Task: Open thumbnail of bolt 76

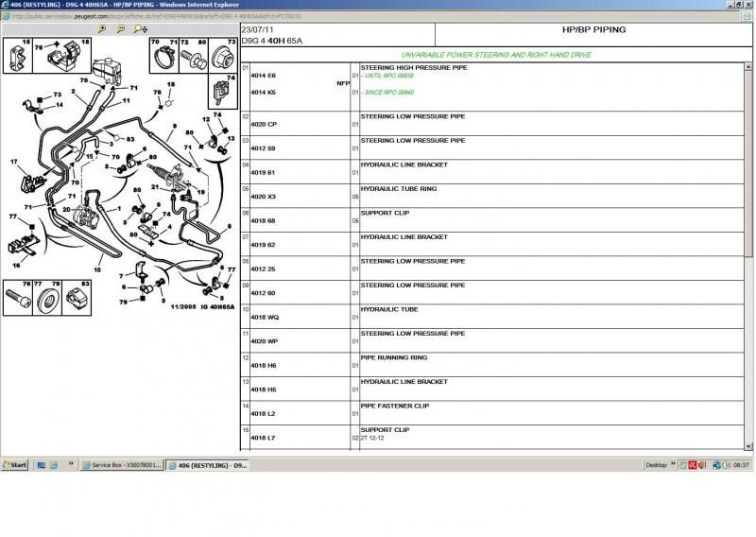Action: (x=18, y=298)
